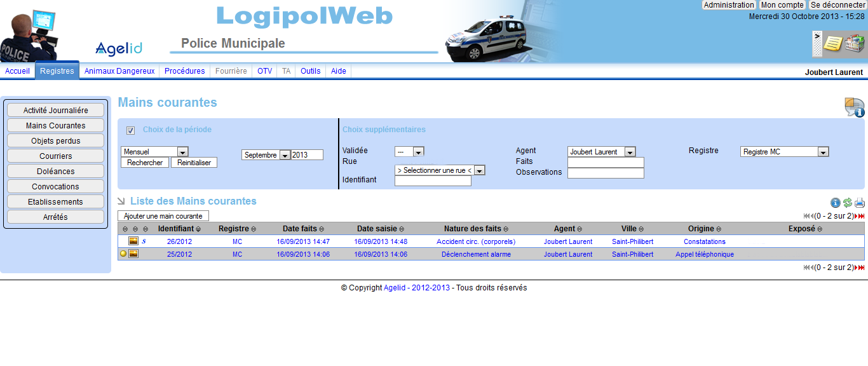Click the Rechercher button

coord(145,163)
